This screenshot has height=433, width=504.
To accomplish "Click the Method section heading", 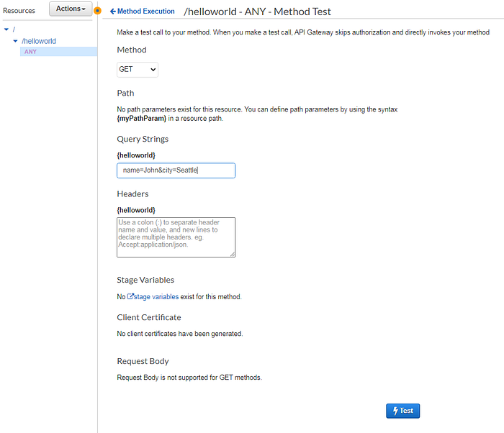I will pos(132,50).
